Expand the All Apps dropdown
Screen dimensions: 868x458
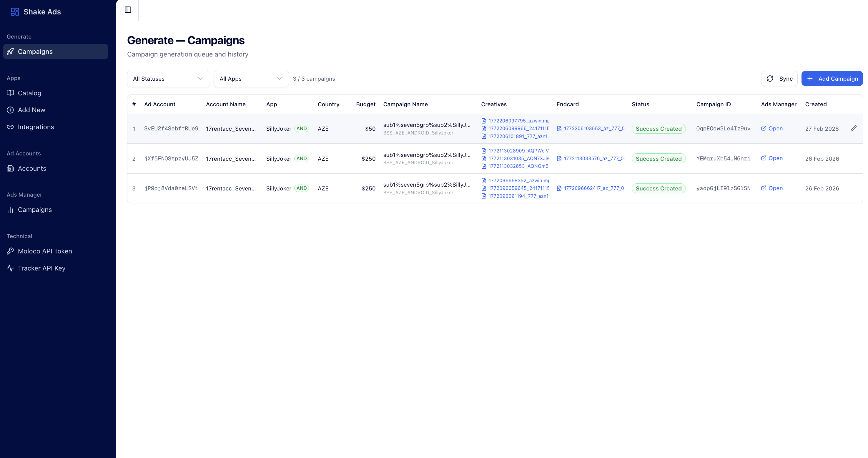click(251, 79)
